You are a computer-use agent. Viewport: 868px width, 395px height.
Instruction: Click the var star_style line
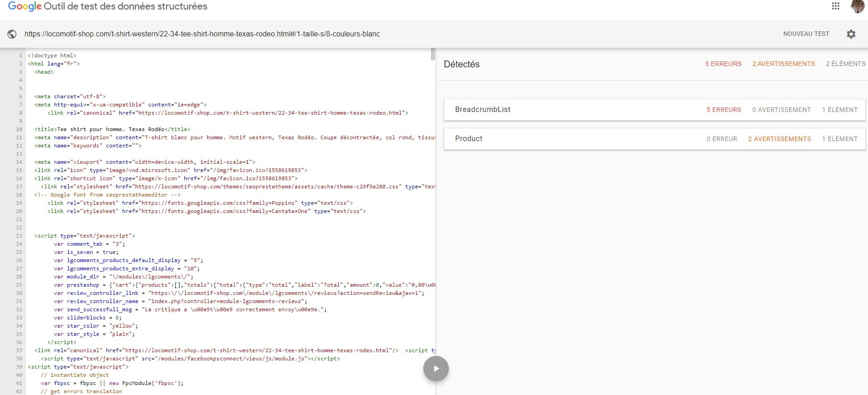pos(94,334)
